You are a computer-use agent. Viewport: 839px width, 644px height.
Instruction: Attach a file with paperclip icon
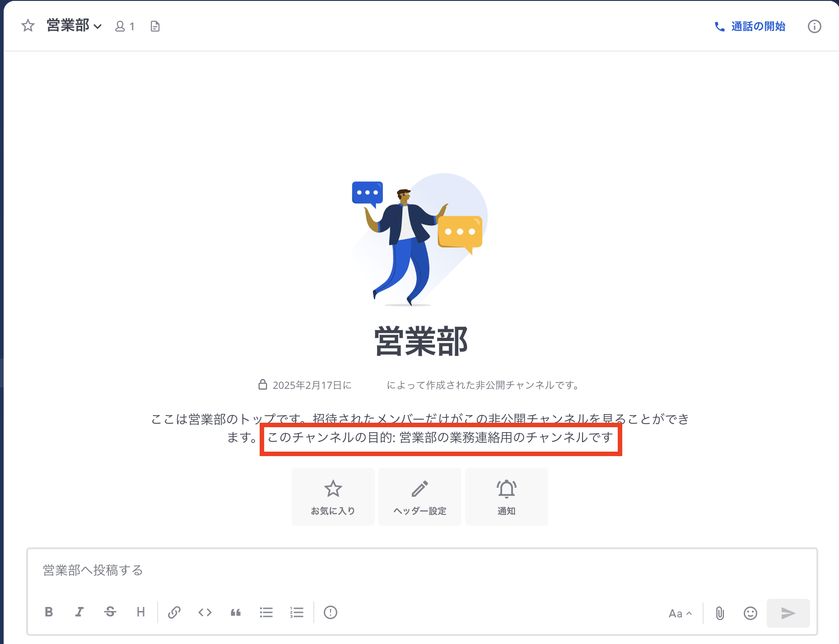tap(720, 613)
